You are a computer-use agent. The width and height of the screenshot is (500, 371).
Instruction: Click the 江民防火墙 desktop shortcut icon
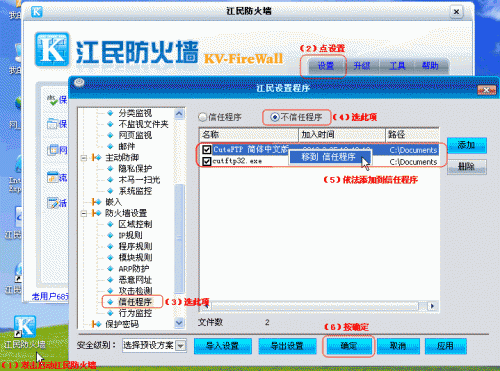point(25,327)
